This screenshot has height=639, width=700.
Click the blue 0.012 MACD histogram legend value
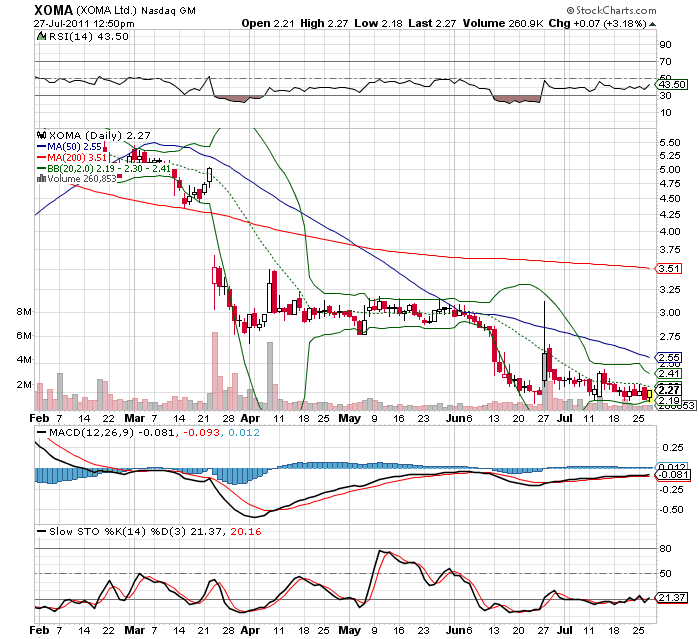pyautogui.click(x=244, y=432)
